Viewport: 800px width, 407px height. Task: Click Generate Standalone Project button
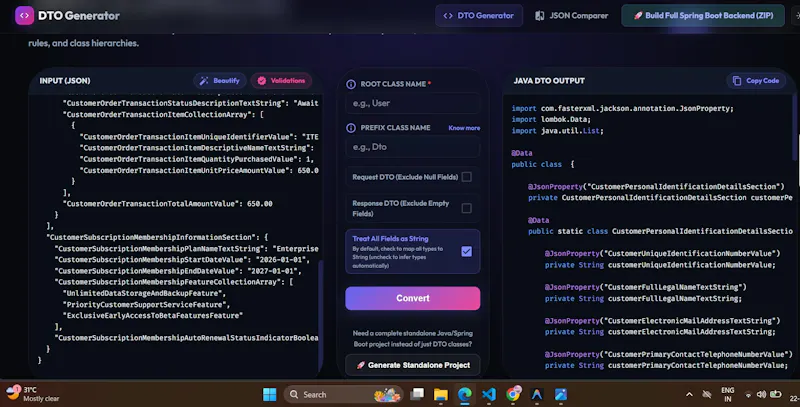pyautogui.click(x=413, y=365)
